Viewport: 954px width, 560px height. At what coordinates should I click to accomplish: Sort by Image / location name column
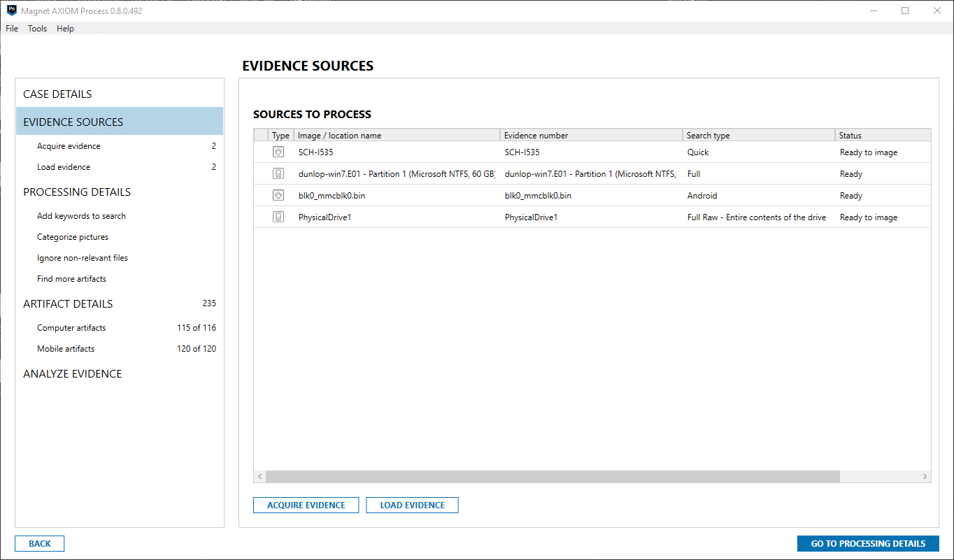coord(397,136)
